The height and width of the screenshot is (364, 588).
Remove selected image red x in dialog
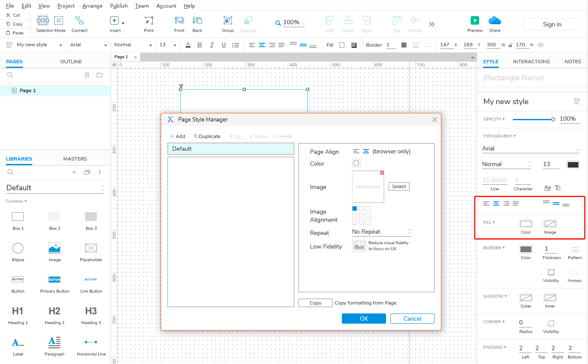click(x=382, y=172)
